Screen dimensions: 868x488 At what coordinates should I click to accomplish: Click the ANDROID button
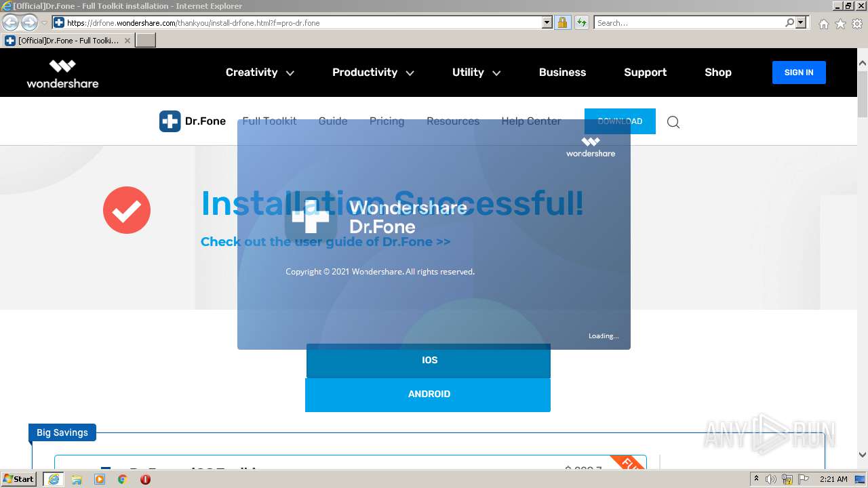(x=428, y=394)
